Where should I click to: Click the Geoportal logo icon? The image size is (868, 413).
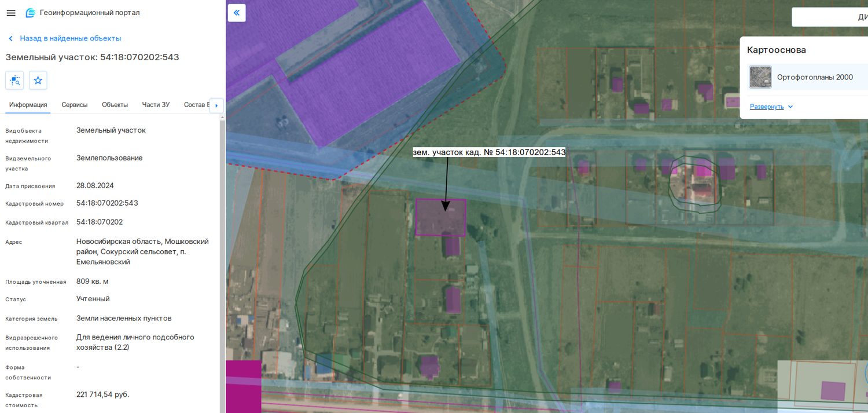31,13
